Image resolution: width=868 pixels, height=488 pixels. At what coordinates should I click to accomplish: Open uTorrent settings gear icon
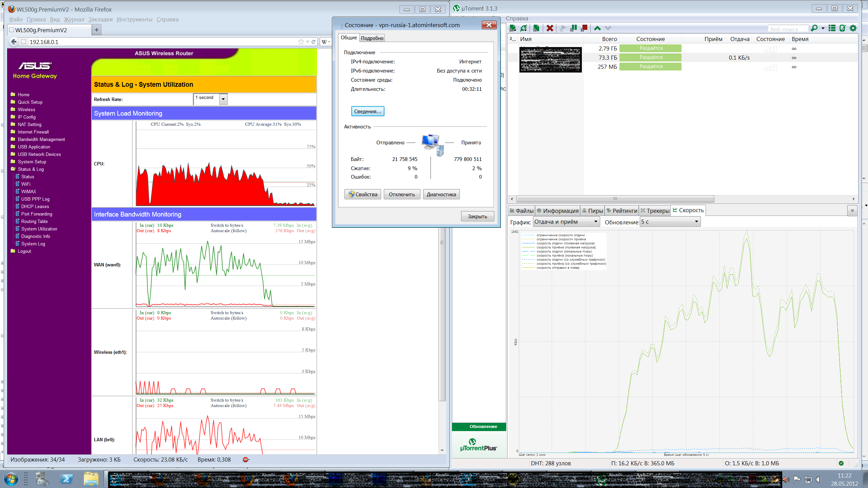tap(853, 28)
